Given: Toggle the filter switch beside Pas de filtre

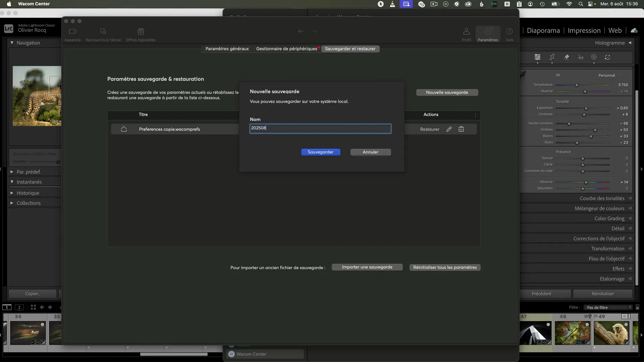Looking at the screenshot, I should [637, 307].
